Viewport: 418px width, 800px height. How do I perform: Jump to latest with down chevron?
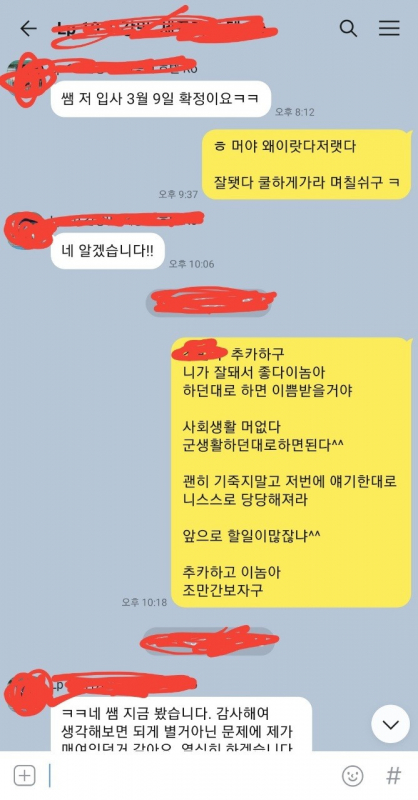[390, 724]
